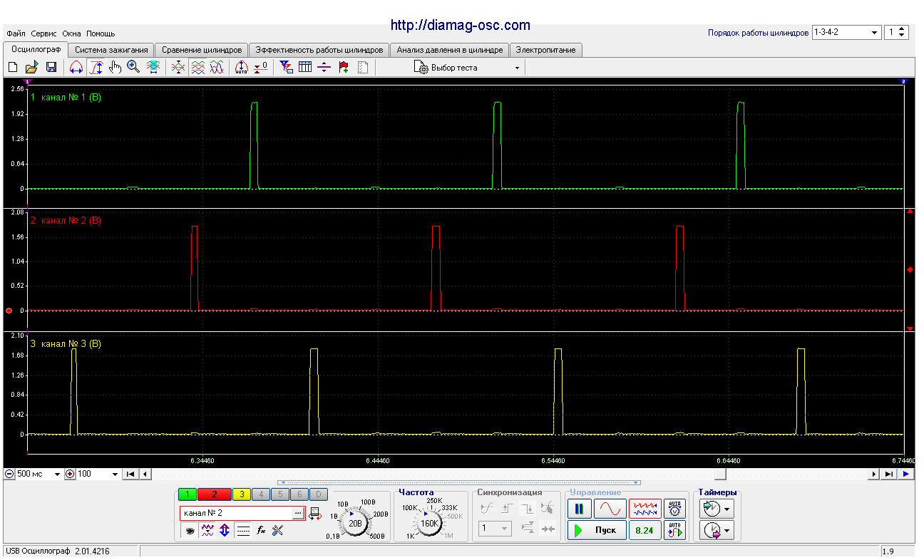This screenshot has height=560, width=924.
Task: Adjust the 20В voltage range dial
Action: point(354,524)
